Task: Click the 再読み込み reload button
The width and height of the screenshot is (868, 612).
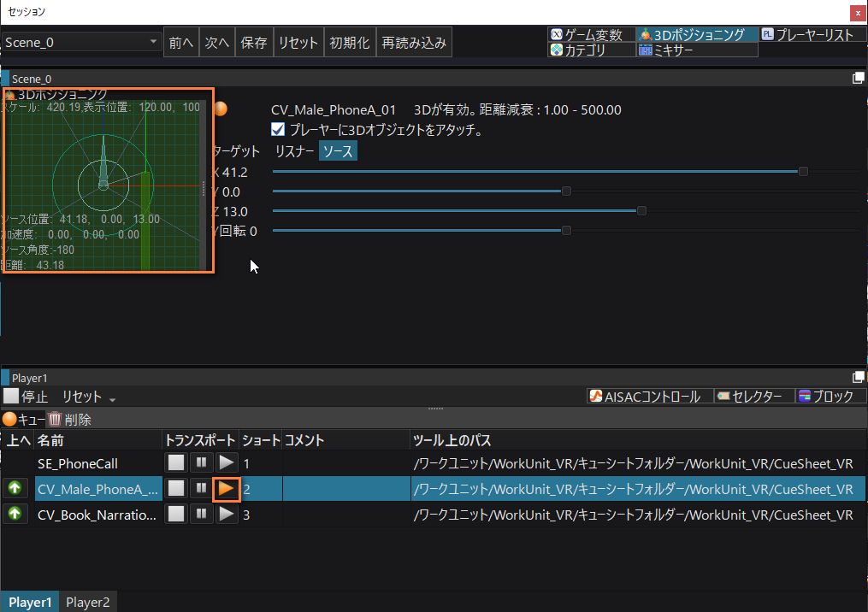Action: click(x=414, y=42)
